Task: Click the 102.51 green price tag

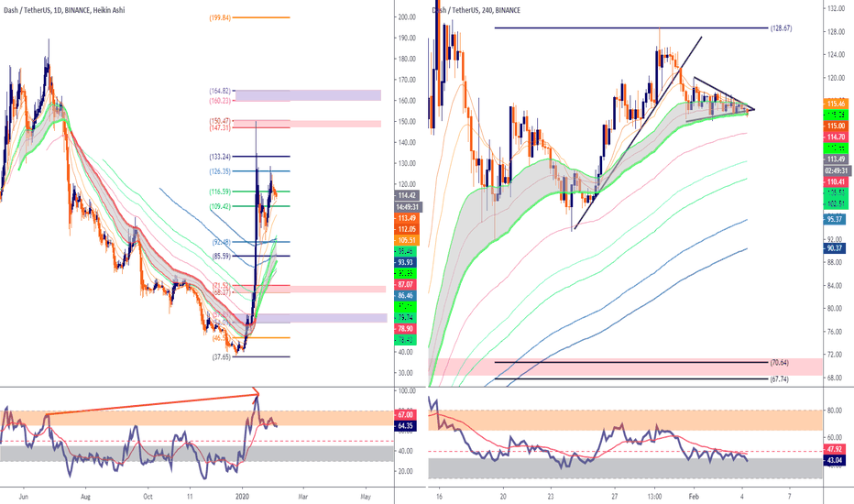Action: coord(836,203)
